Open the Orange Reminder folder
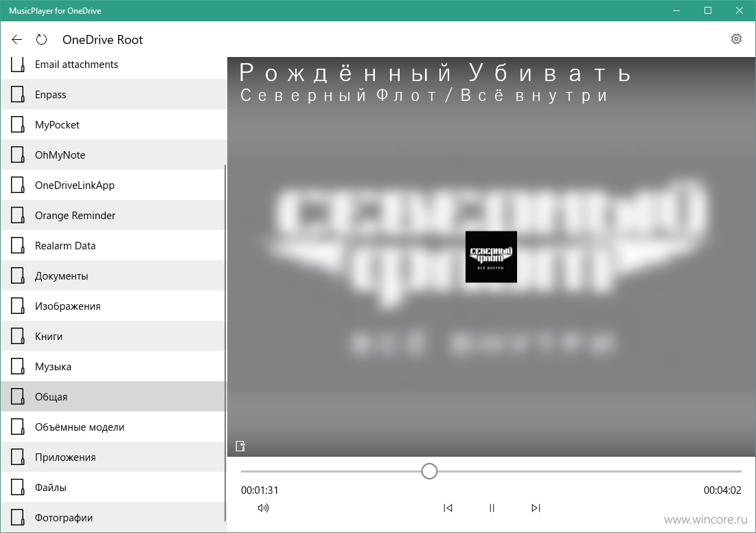 pyautogui.click(x=113, y=215)
